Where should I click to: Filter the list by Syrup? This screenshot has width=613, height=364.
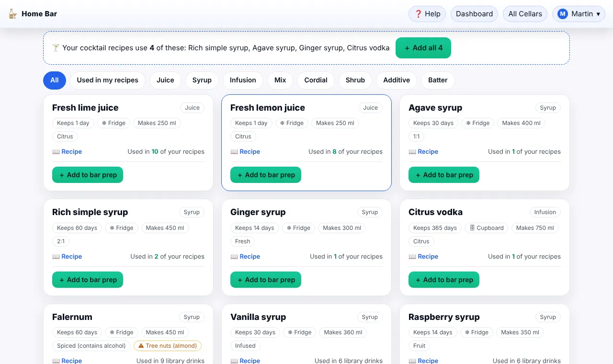[202, 80]
